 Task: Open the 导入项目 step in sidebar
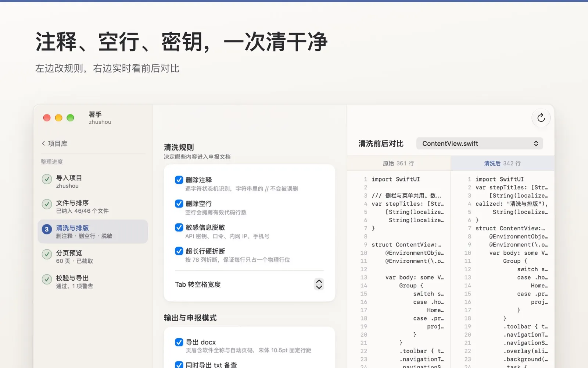pyautogui.click(x=93, y=181)
